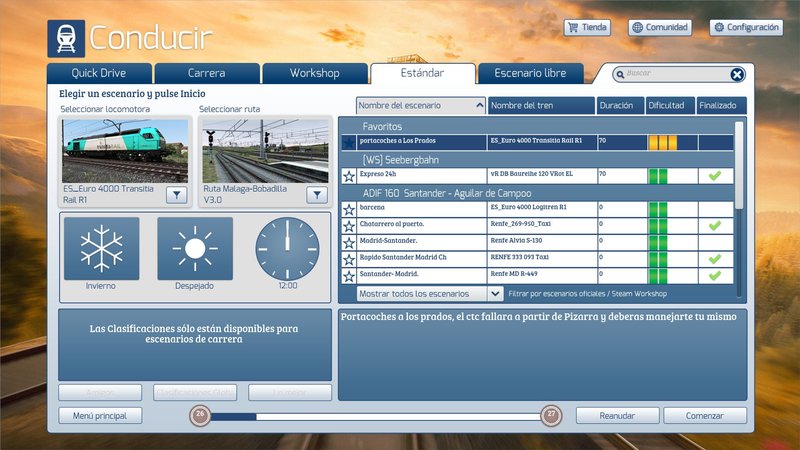Select the Ruta Malaga-Bobadilla thumbnail

[265, 151]
